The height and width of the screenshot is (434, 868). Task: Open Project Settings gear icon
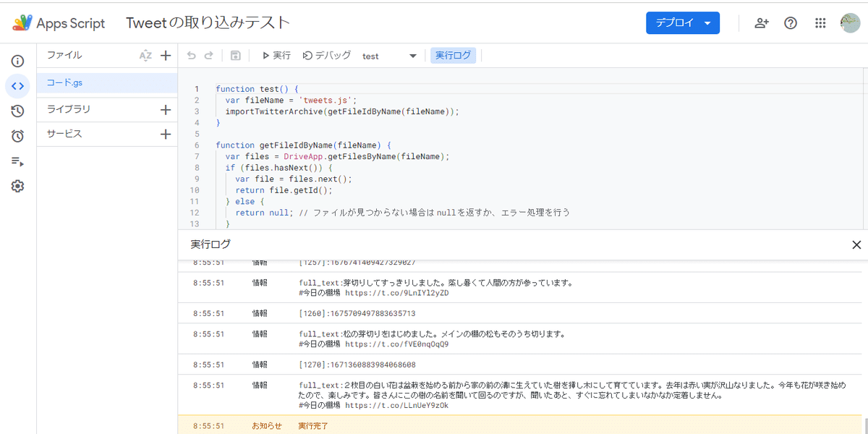pos(18,187)
